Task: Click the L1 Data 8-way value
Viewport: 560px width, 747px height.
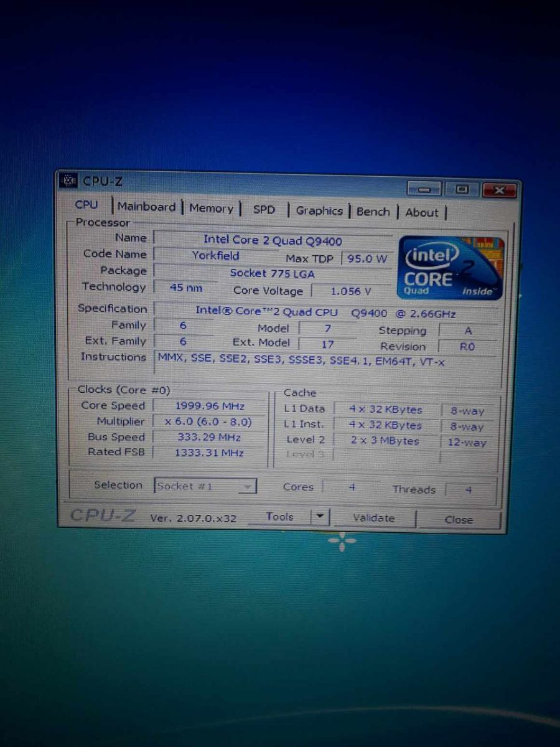Action: click(x=467, y=411)
